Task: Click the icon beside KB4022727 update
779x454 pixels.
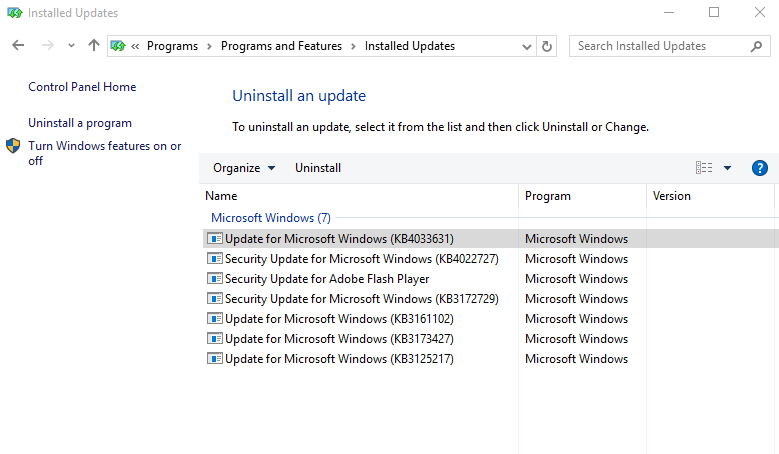Action: (215, 259)
